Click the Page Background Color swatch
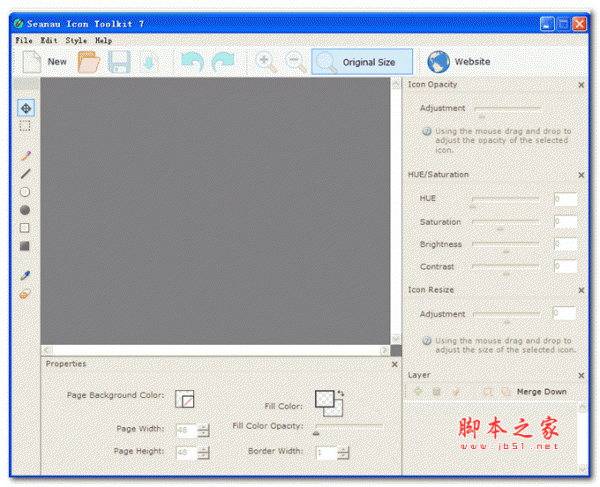This screenshot has width=600, height=487. coord(184,399)
